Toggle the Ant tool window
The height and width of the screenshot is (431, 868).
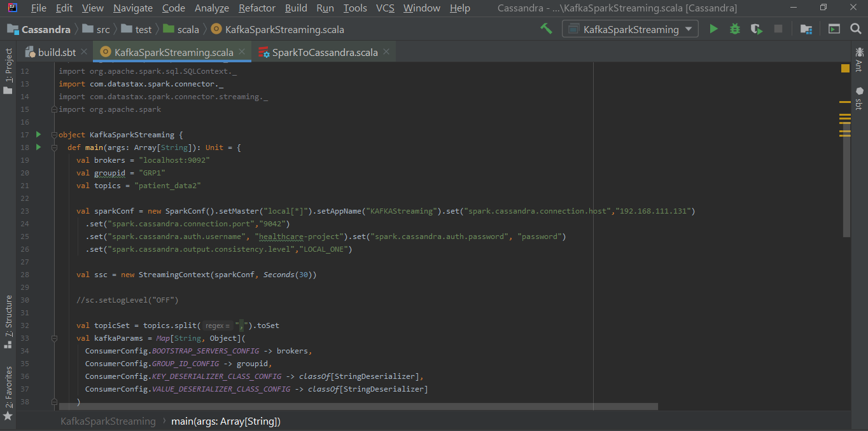click(x=859, y=59)
